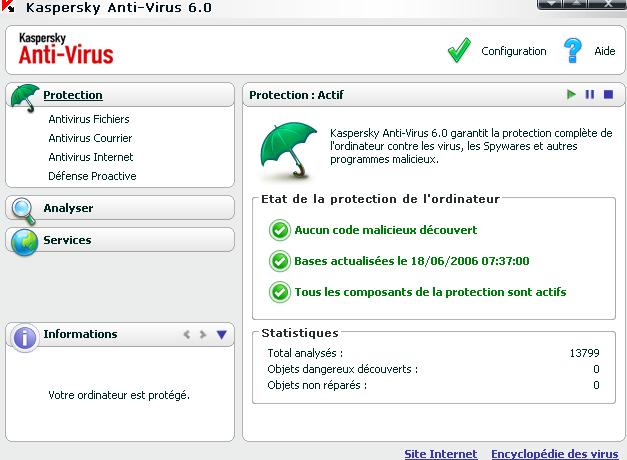
Task: Click the Informations panel header
Action: pyautogui.click(x=120, y=334)
